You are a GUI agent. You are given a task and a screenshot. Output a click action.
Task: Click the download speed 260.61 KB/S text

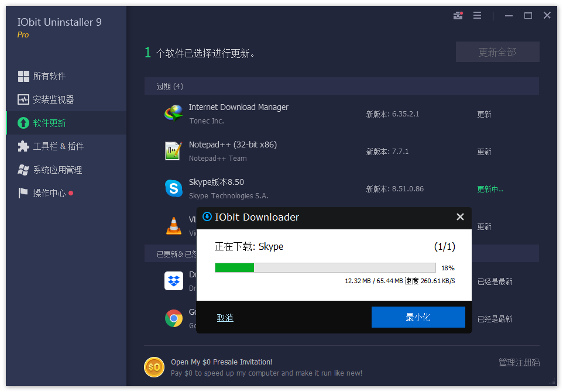tap(438, 281)
